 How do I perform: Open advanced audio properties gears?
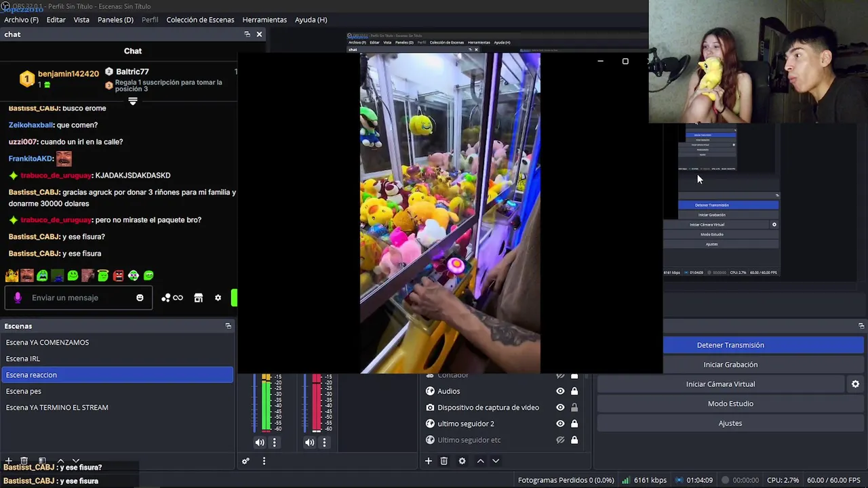click(x=245, y=461)
